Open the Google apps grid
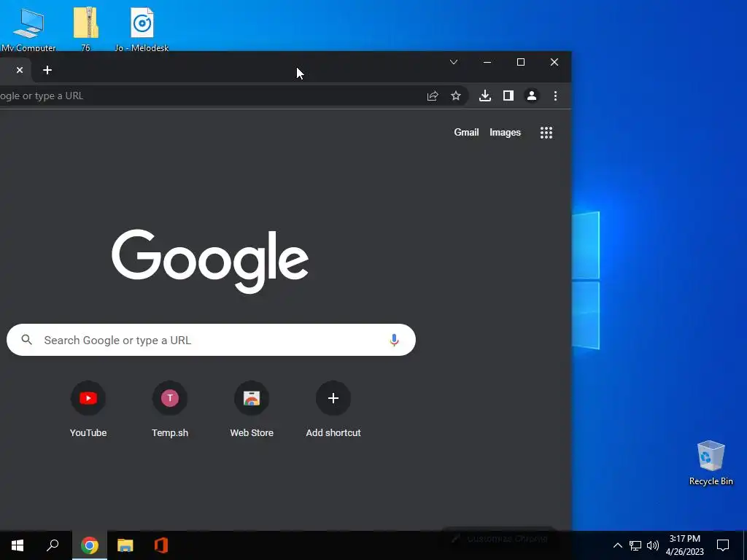This screenshot has width=747, height=560. (x=546, y=133)
